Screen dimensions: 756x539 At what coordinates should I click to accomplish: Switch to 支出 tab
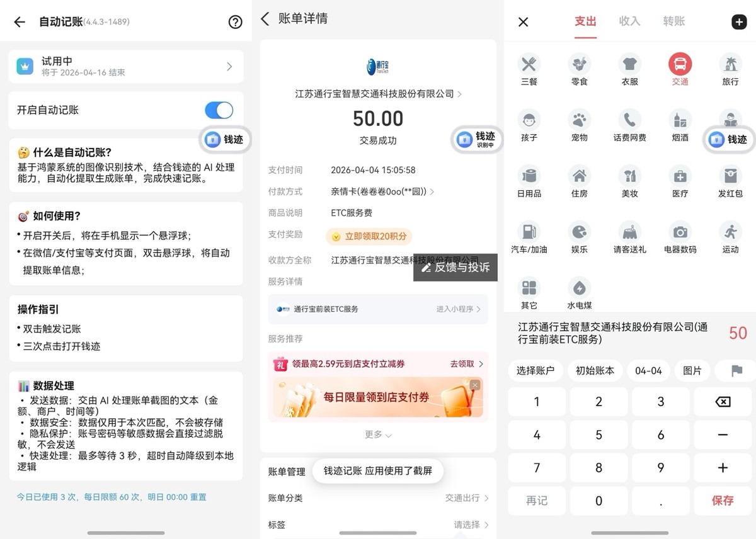[x=585, y=21]
